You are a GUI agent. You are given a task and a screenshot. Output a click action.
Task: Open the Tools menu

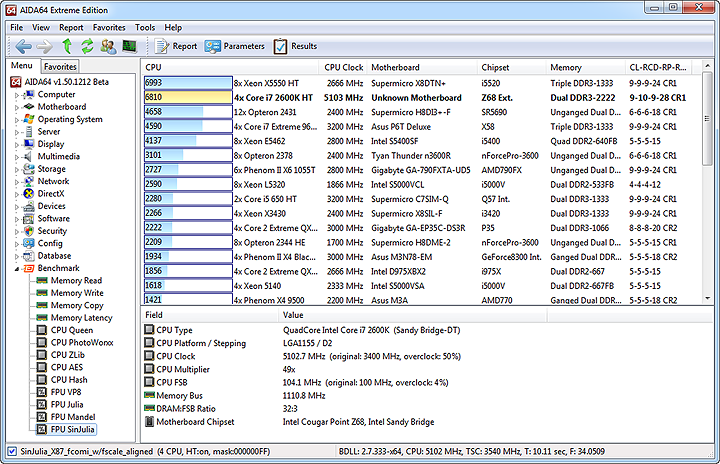coord(145,28)
